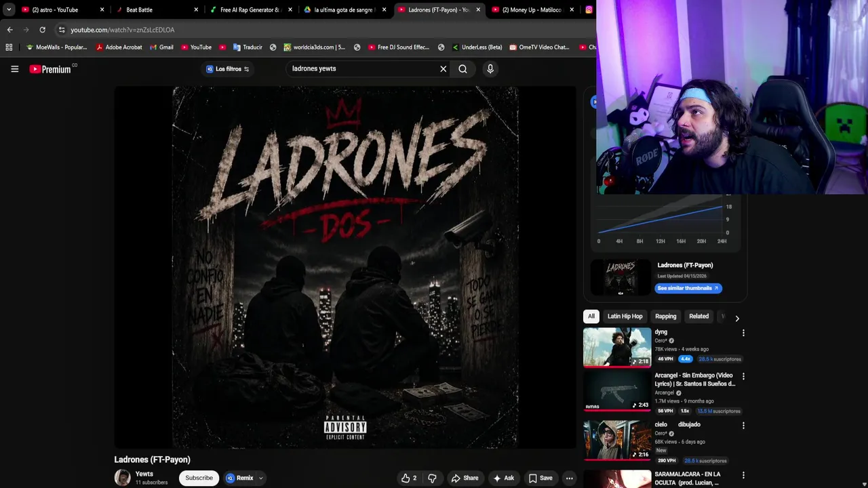Open Gmail bookmark

(161, 47)
